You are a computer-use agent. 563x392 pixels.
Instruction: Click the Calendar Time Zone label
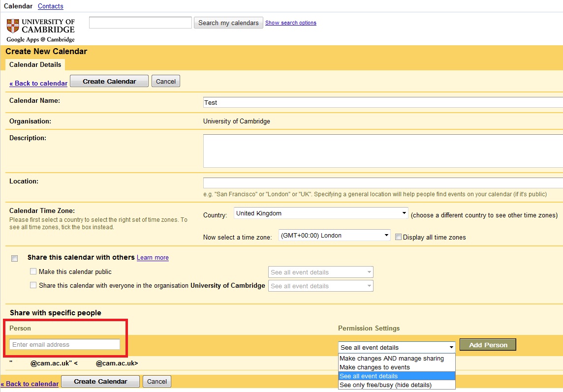click(42, 211)
